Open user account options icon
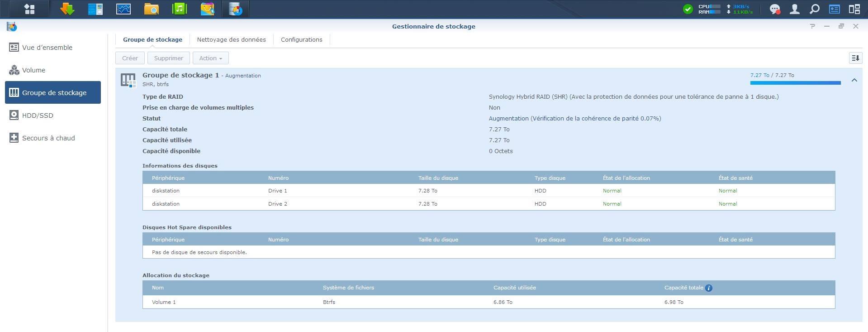Image resolution: width=868 pixels, height=332 pixels. (x=794, y=9)
